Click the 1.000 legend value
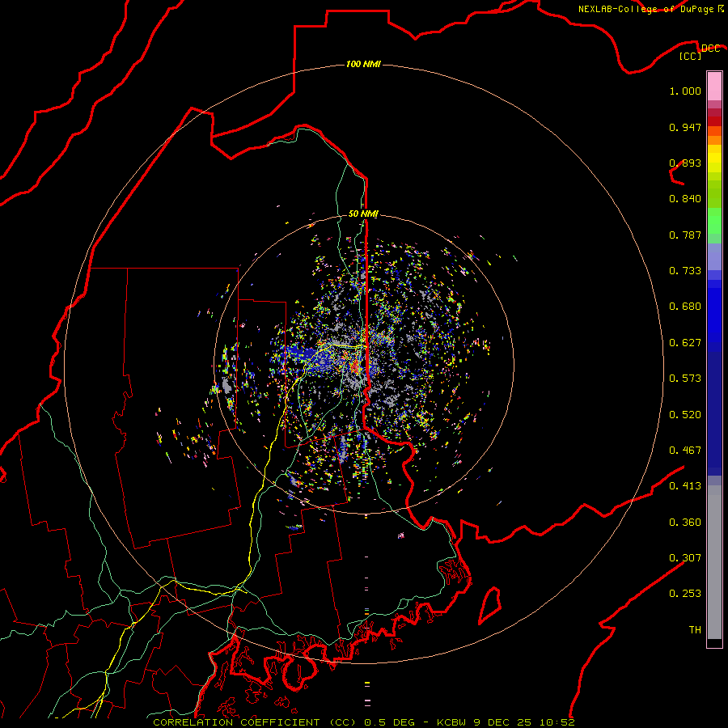The height and width of the screenshot is (728, 728). (685, 91)
